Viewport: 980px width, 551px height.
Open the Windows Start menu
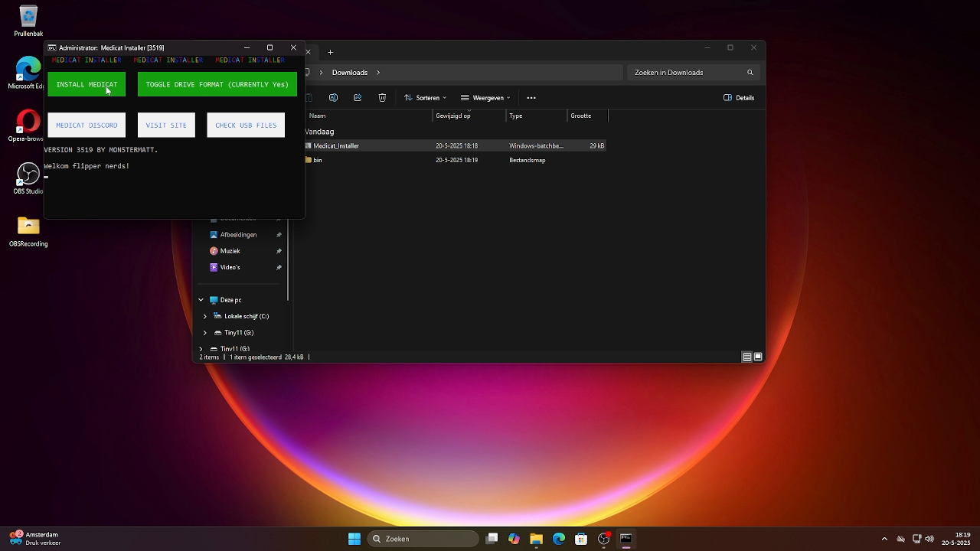(354, 539)
